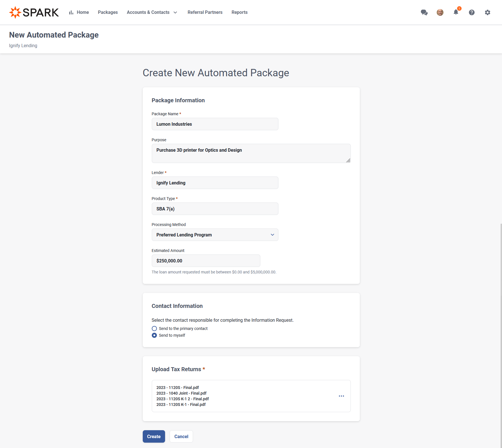This screenshot has height=448, width=502.
Task: Open Referral Partners nav item
Action: tap(205, 12)
